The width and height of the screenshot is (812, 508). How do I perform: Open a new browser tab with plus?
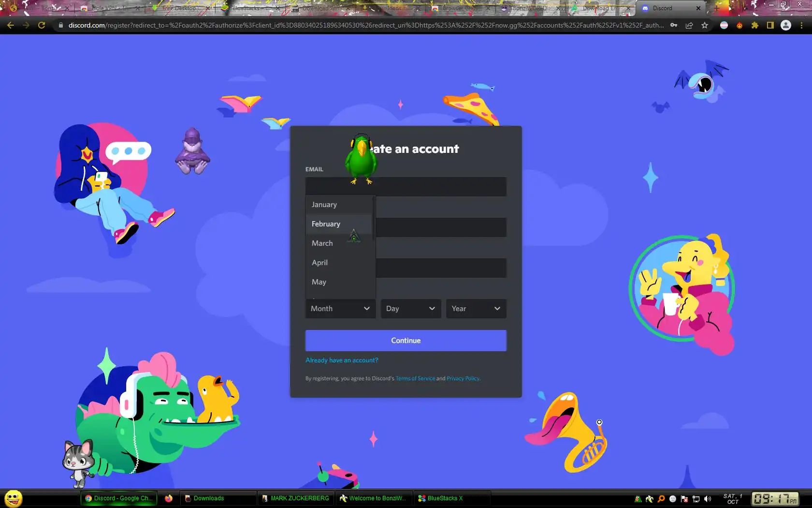(716, 8)
